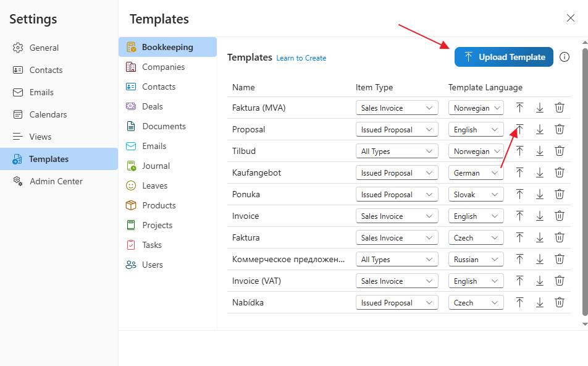Delete the Ponuka template
This screenshot has width=588, height=366.
click(x=559, y=194)
